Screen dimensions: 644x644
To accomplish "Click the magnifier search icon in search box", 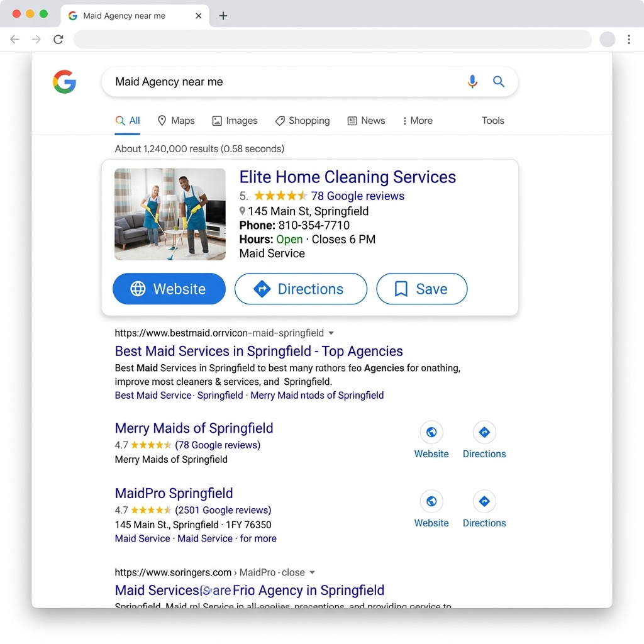I will (499, 81).
